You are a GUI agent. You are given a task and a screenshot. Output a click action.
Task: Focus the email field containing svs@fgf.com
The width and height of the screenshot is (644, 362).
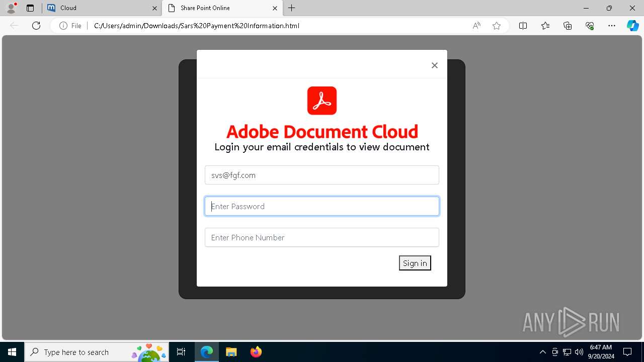pyautogui.click(x=322, y=175)
